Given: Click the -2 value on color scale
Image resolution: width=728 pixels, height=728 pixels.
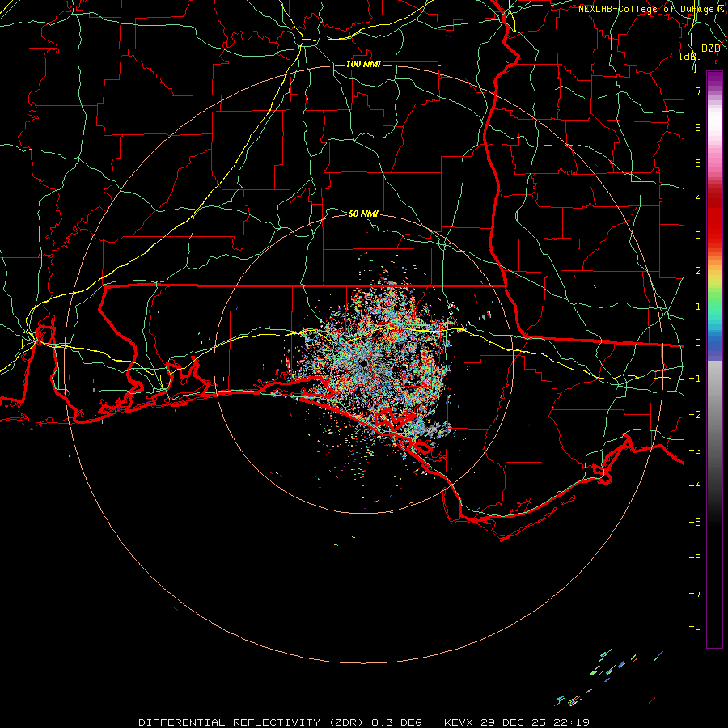Looking at the screenshot, I should point(695,415).
